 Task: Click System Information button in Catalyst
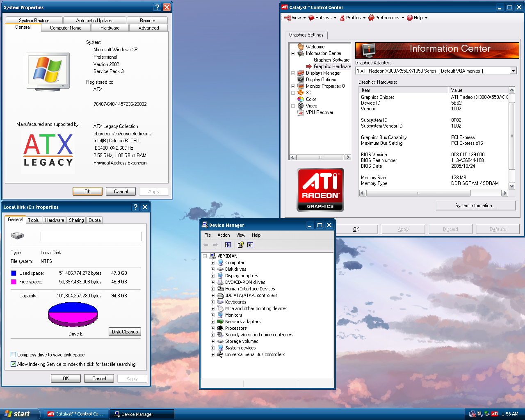coord(476,205)
